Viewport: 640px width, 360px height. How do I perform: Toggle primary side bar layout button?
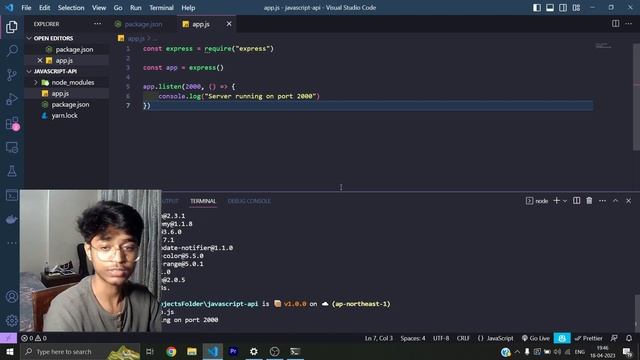click(537, 8)
